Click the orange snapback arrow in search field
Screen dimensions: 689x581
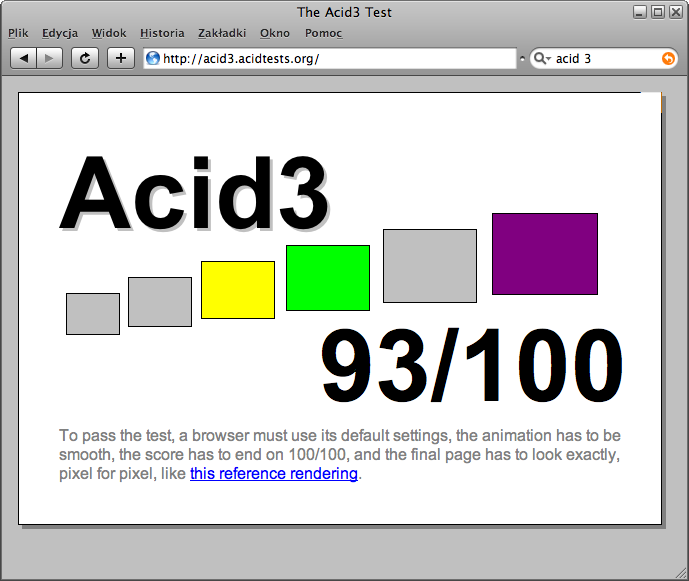point(668,58)
